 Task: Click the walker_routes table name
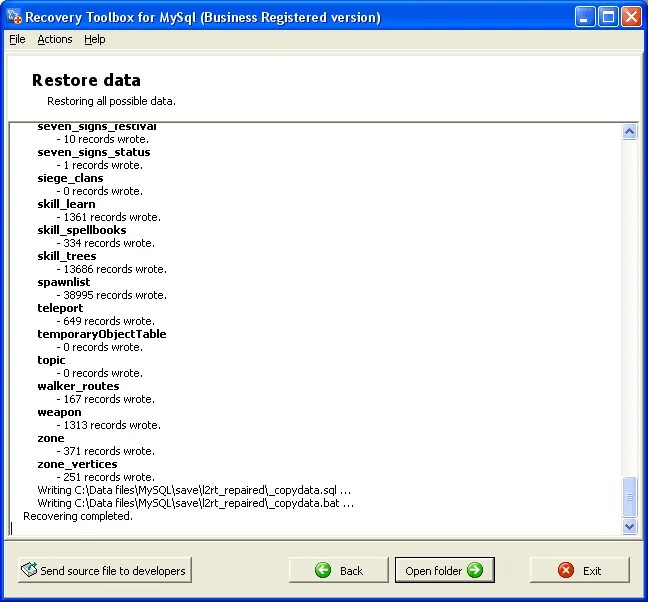click(x=78, y=386)
